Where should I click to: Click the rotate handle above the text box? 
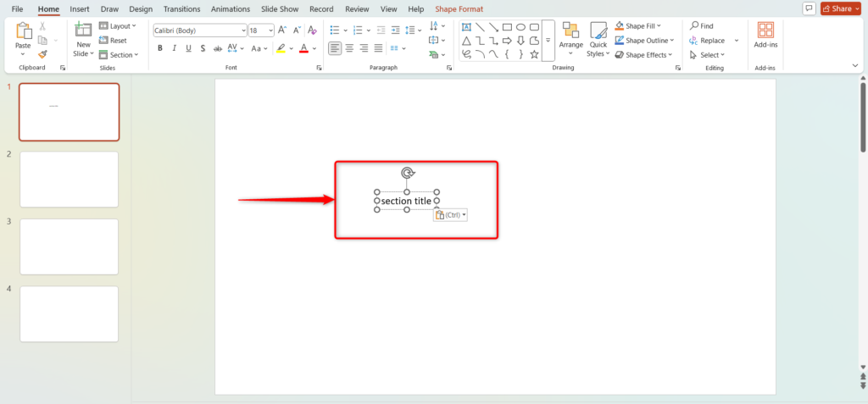[x=408, y=173]
